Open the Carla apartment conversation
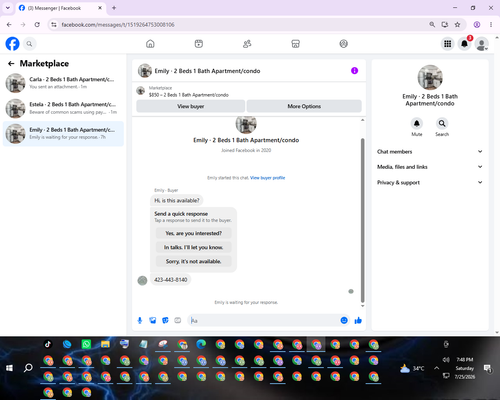Viewport: 500px width, 400px height. pyautogui.click(x=63, y=83)
